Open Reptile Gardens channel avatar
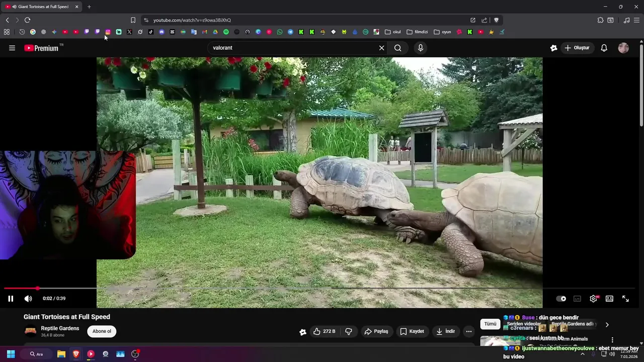The image size is (644, 362). (x=31, y=331)
